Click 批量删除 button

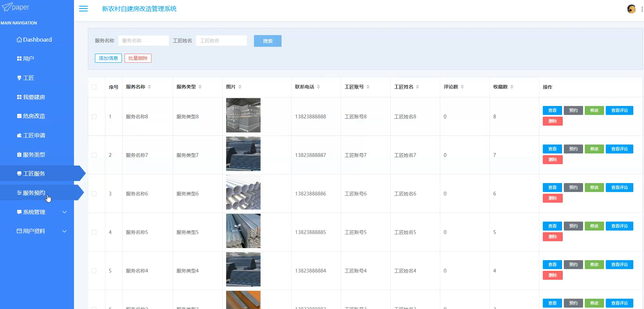138,58
